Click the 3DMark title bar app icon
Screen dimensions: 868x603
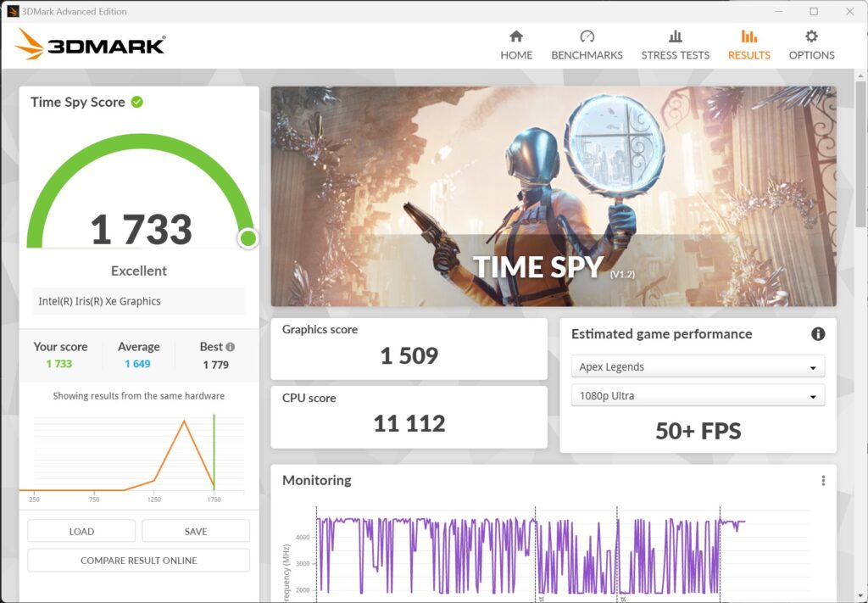point(12,11)
